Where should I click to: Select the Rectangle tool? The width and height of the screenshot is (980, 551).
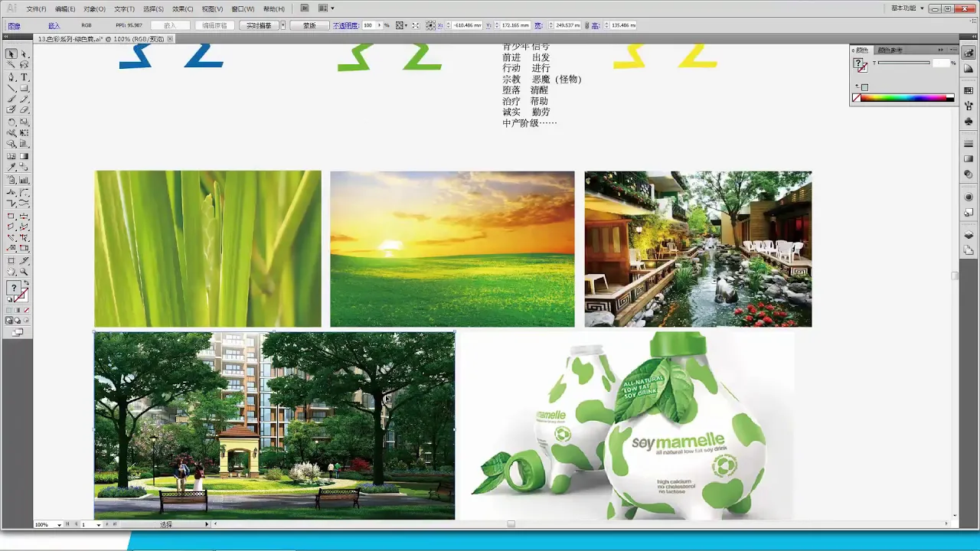[24, 88]
